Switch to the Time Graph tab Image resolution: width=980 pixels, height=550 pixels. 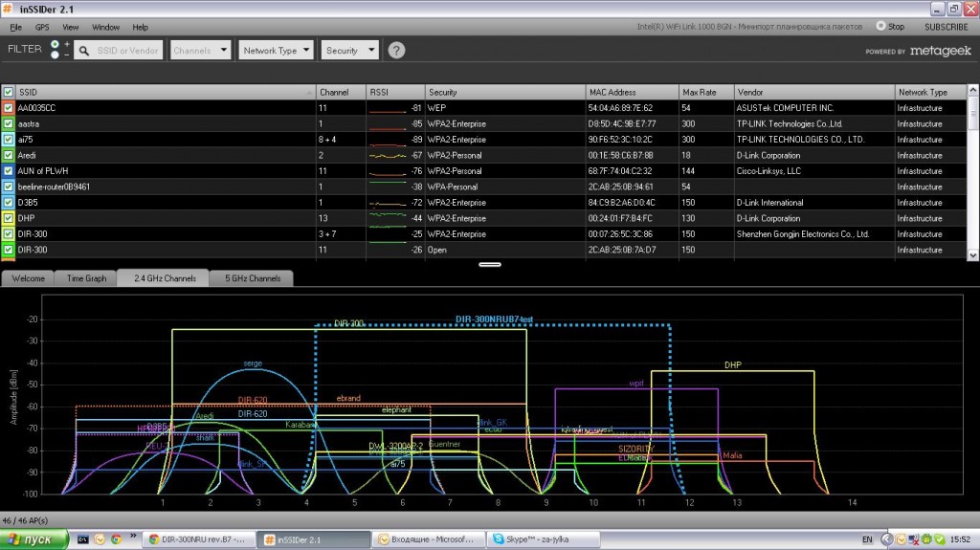[86, 278]
